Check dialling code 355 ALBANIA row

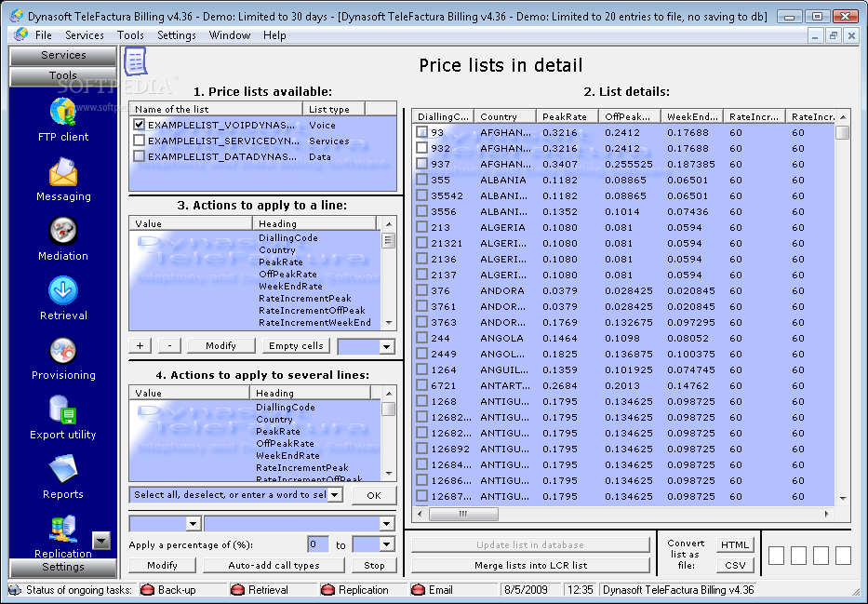click(x=421, y=180)
